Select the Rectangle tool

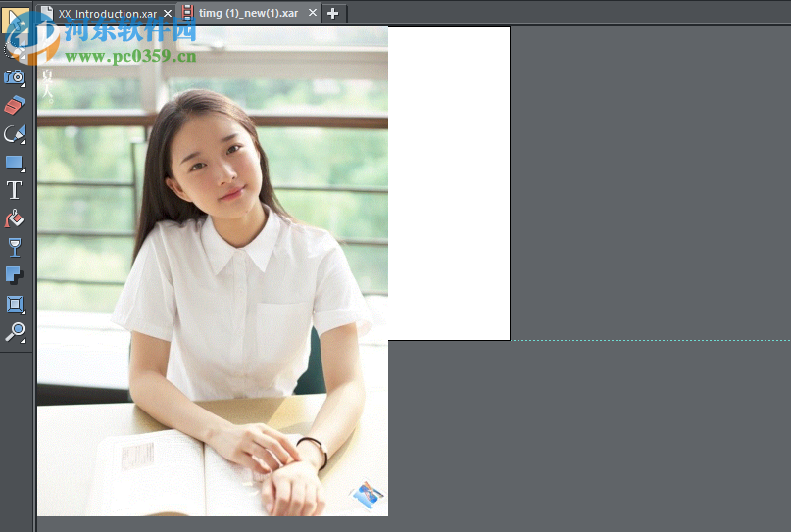[x=15, y=163]
